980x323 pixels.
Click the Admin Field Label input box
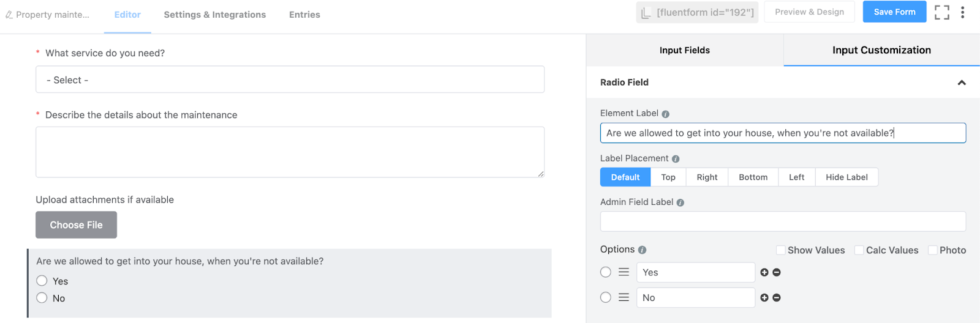click(x=783, y=221)
